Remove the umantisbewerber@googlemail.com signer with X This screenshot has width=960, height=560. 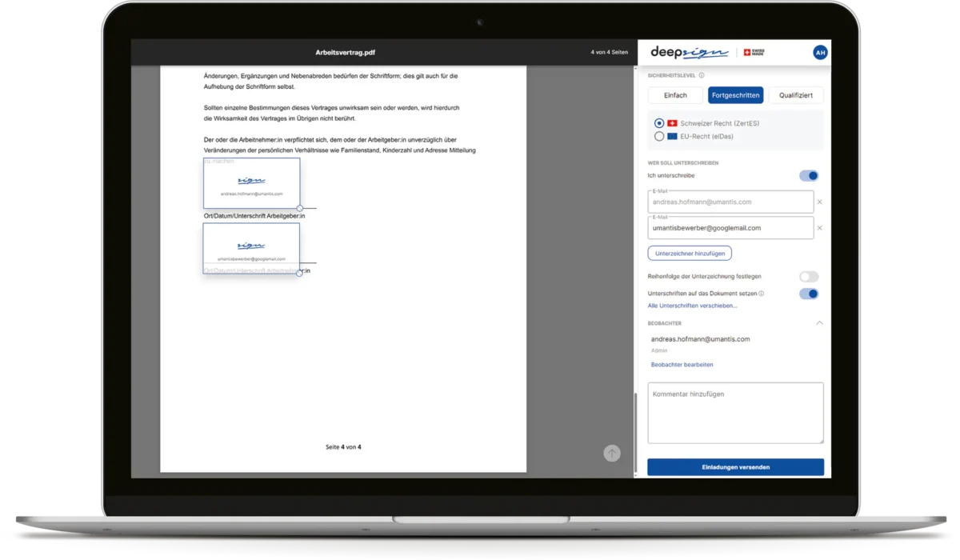click(819, 228)
